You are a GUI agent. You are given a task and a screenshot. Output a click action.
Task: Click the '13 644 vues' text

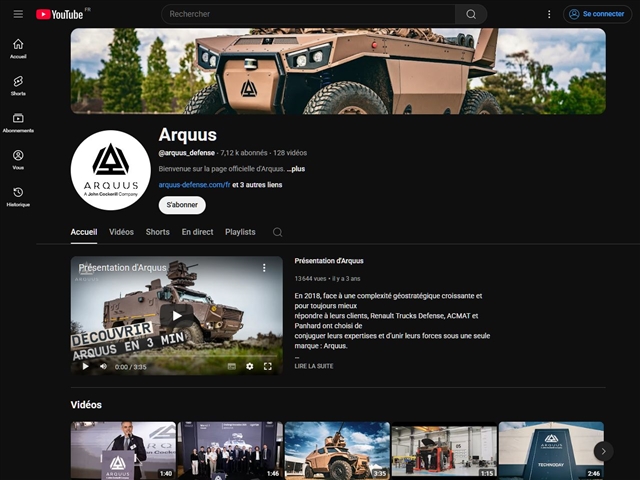click(x=310, y=279)
